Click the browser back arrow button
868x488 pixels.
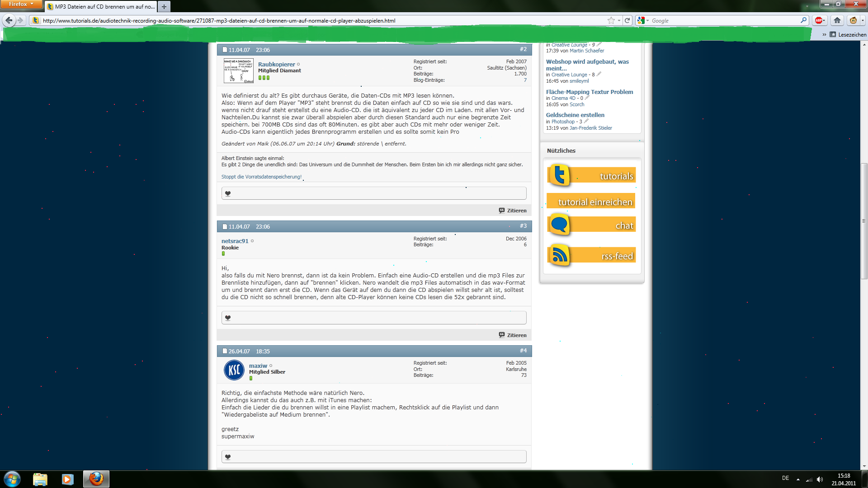click(9, 20)
